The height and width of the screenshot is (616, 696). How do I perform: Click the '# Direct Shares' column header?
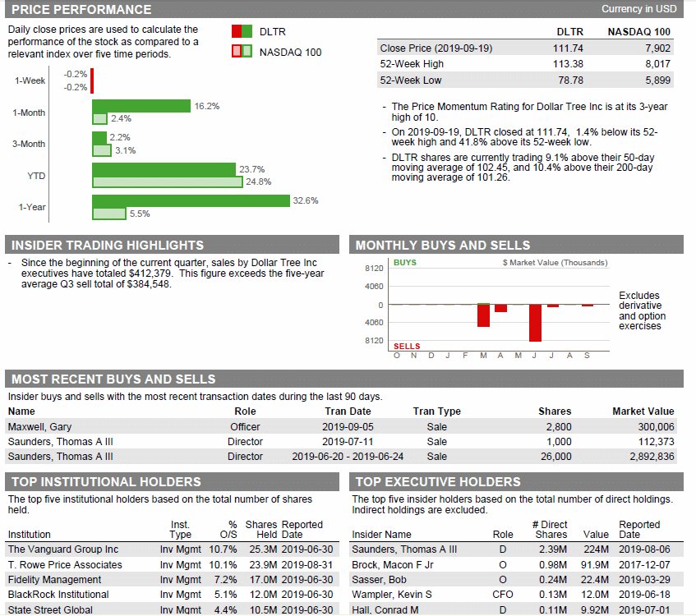click(551, 530)
